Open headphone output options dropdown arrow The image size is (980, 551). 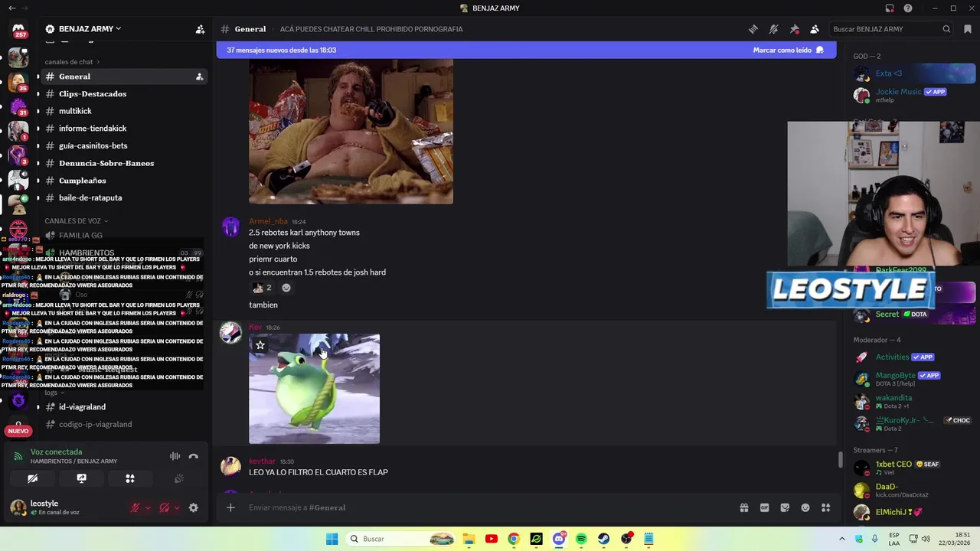pos(177,507)
